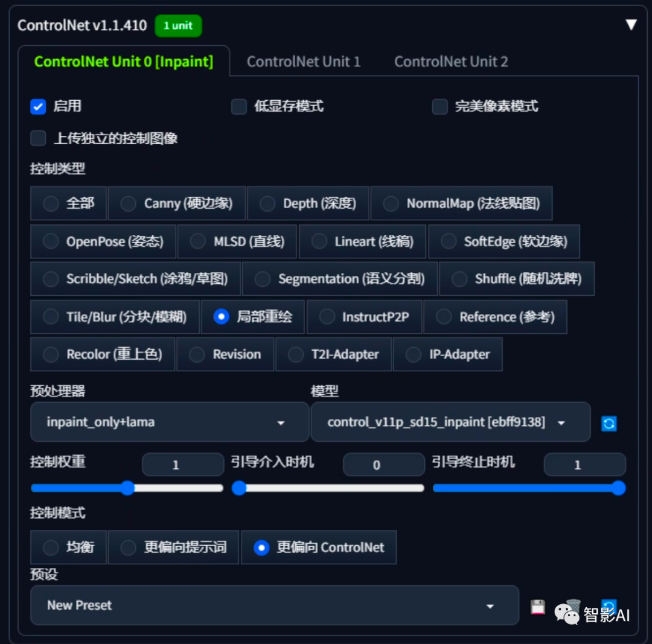Choose 更偏向 ControlNet control mode

pos(319,547)
